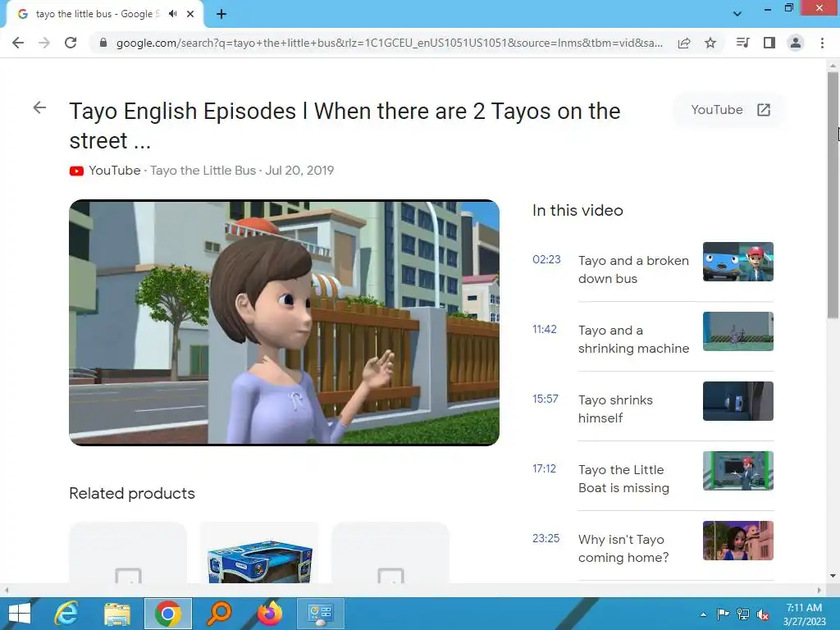The image size is (840, 630).
Task: Open the Windows Start menu
Action: tap(20, 614)
